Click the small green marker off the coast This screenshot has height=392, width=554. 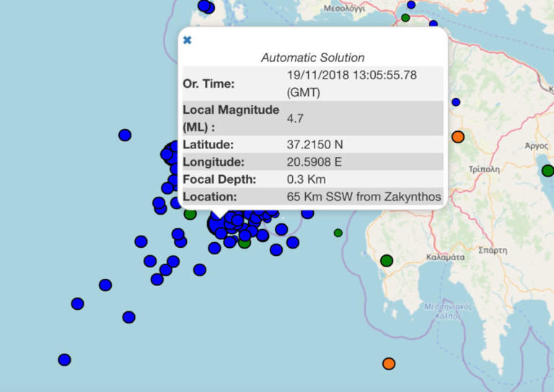(338, 233)
